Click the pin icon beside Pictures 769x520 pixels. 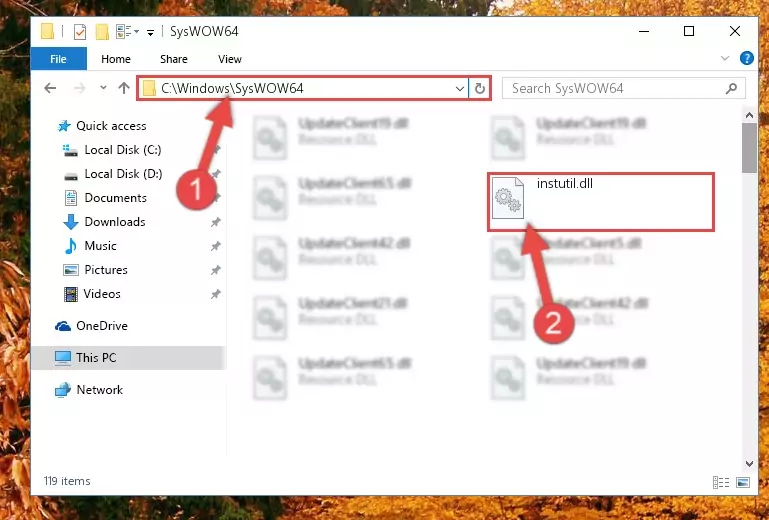coord(215,270)
